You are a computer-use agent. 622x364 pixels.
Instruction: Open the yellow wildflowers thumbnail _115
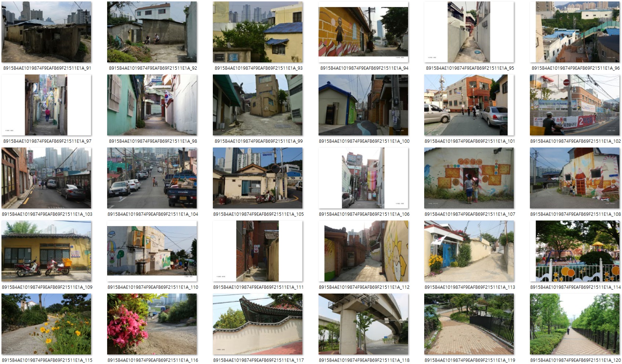click(x=46, y=324)
